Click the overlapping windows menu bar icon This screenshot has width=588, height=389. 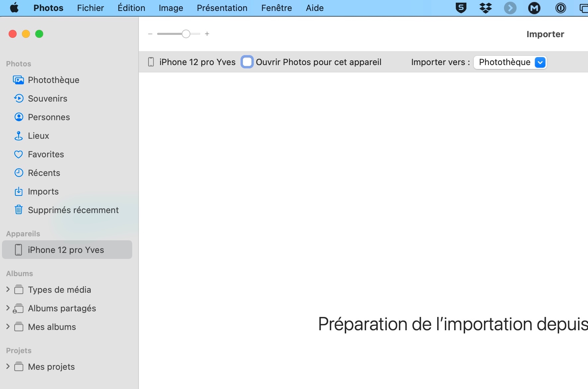584,8
